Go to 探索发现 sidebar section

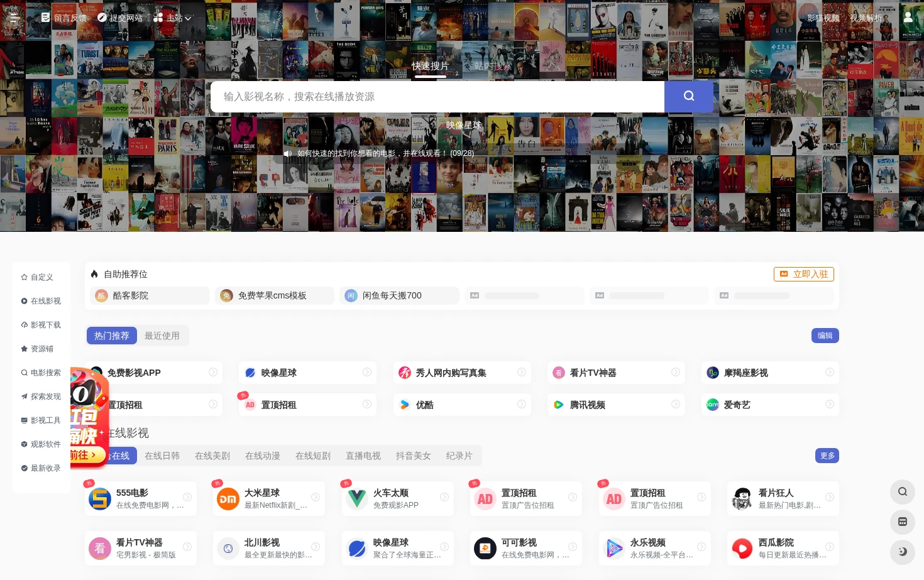coord(41,397)
